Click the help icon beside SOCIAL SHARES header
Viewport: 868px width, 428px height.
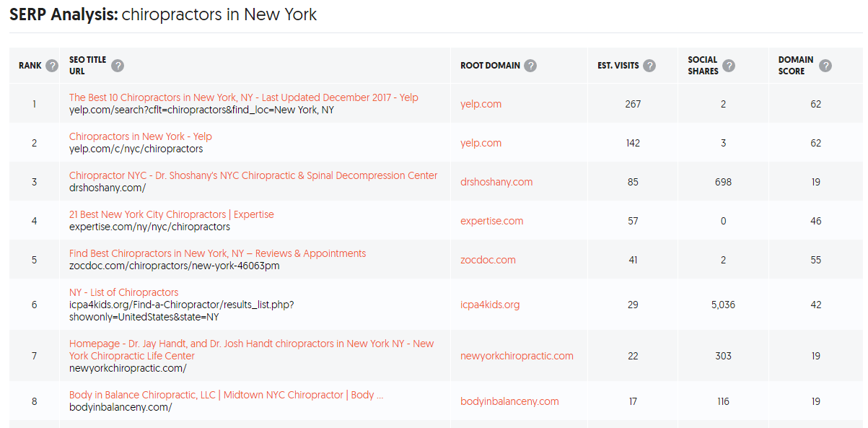coord(729,66)
